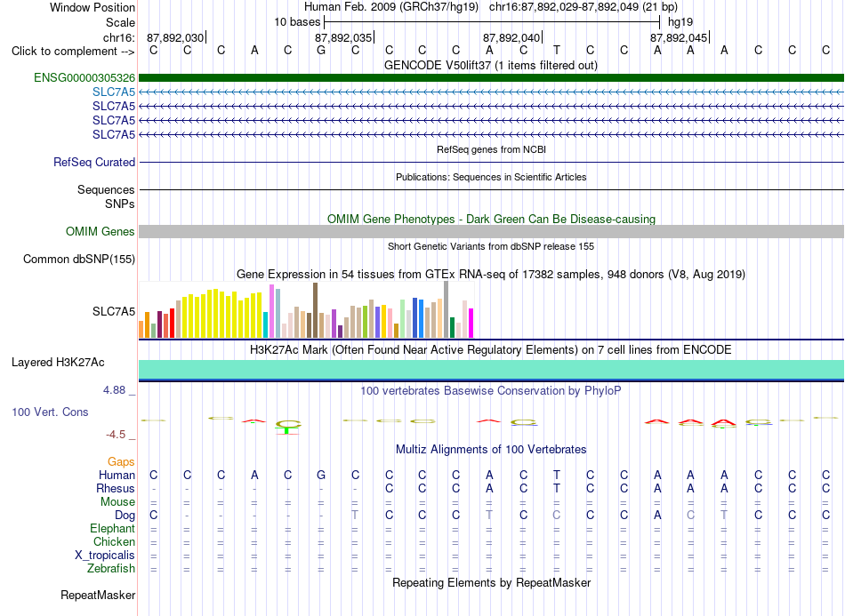Screen dimensions: 845x616
Task: Click the 'RefSeq genes from NCBI' title
Action: (492, 149)
